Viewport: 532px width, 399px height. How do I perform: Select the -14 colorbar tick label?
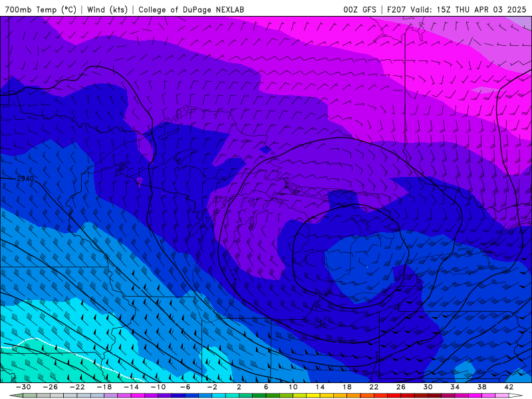pos(131,387)
